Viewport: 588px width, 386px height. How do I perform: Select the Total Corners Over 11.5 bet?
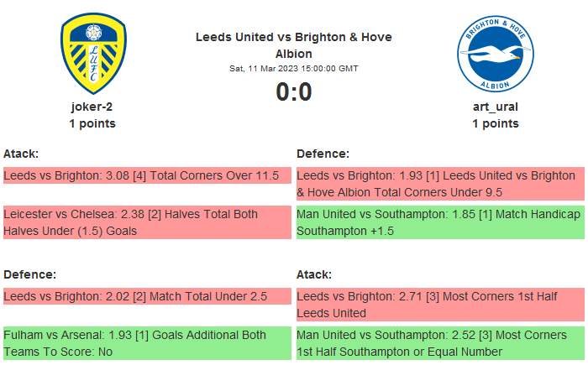147,175
